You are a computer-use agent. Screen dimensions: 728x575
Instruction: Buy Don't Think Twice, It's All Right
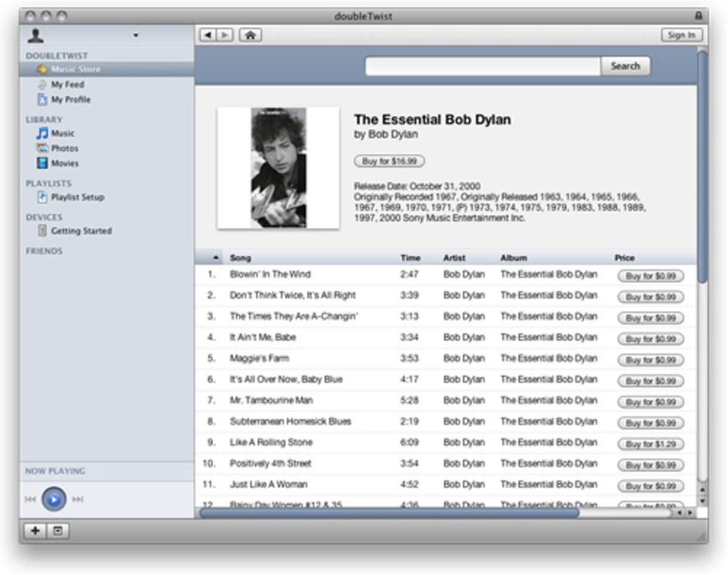click(650, 297)
